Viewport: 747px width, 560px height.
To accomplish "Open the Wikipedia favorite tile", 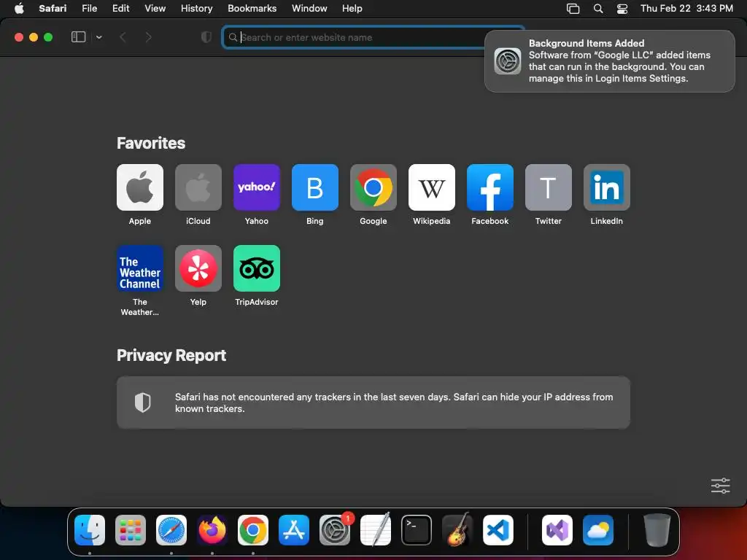I will (x=432, y=187).
